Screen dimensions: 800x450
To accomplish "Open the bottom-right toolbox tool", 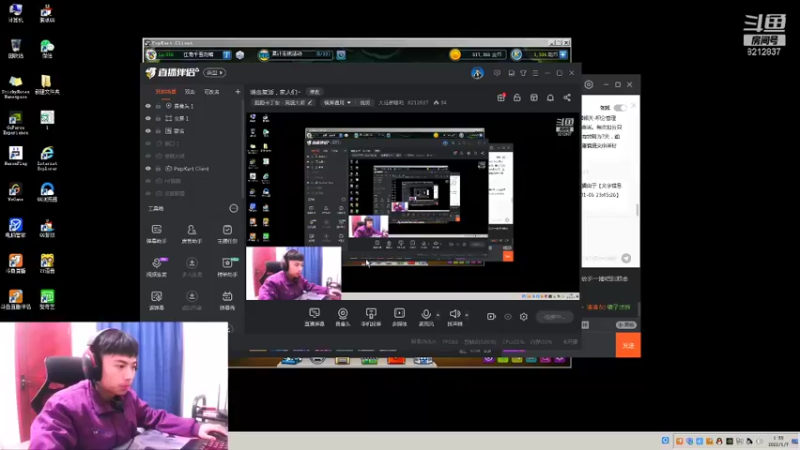I will [x=227, y=300].
